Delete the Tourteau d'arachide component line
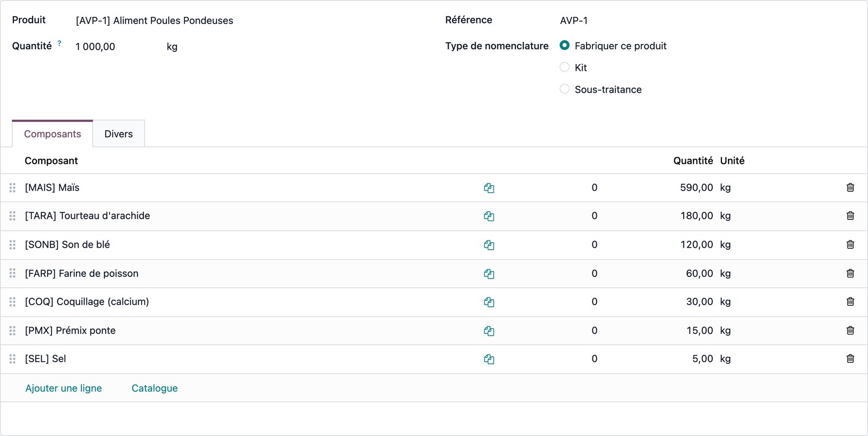The height and width of the screenshot is (436, 868). (850, 216)
